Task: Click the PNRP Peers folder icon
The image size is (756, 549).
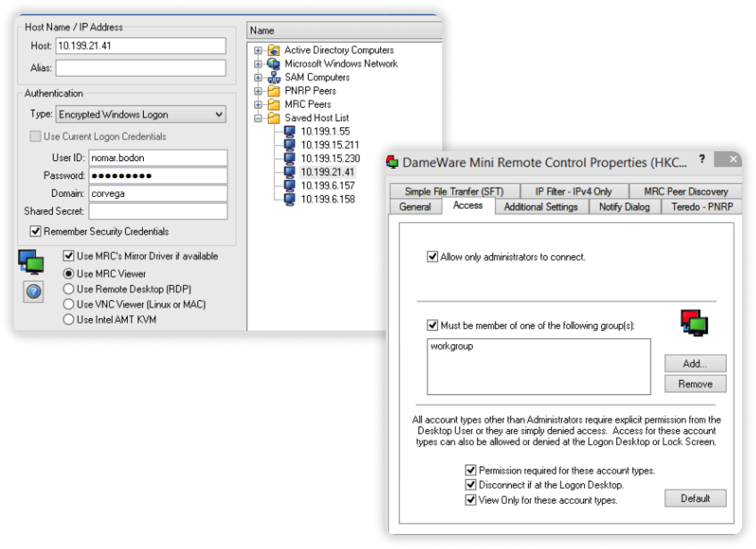Action: (x=274, y=91)
